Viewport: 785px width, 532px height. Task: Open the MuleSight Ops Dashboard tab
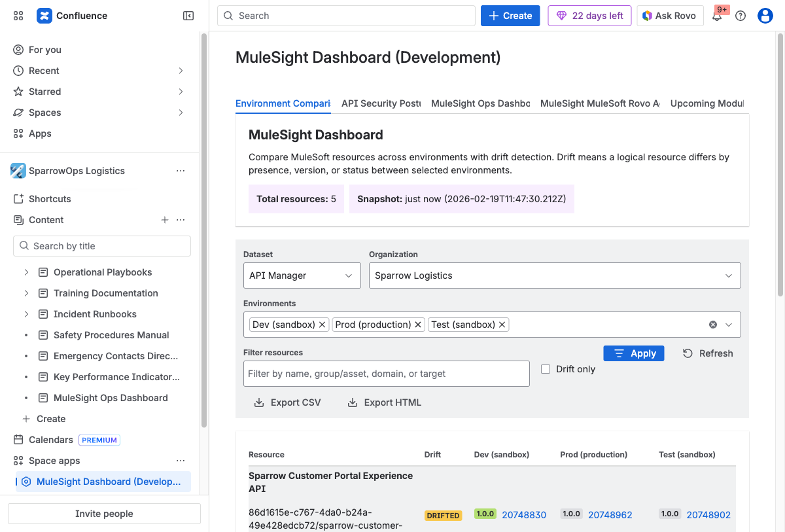click(480, 103)
